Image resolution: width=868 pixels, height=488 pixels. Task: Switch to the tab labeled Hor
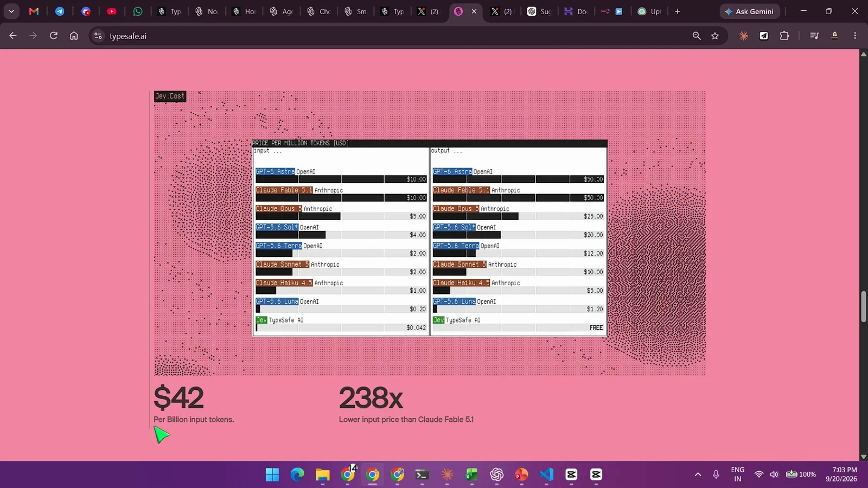click(244, 11)
